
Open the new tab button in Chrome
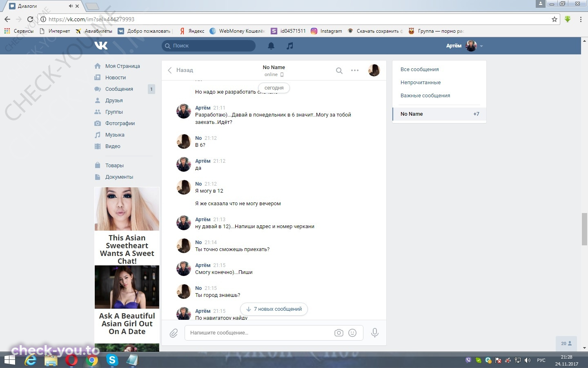pos(92,6)
